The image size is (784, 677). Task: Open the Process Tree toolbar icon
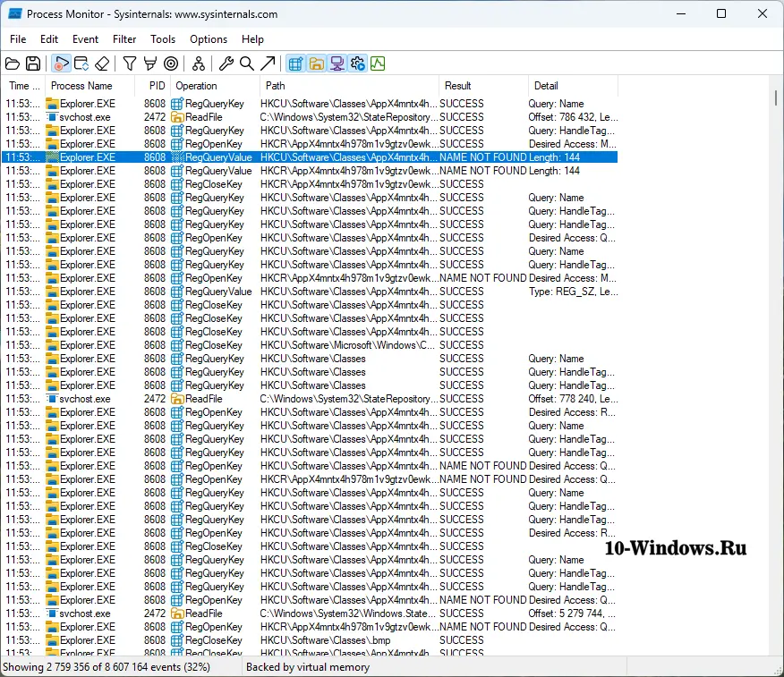coord(199,64)
